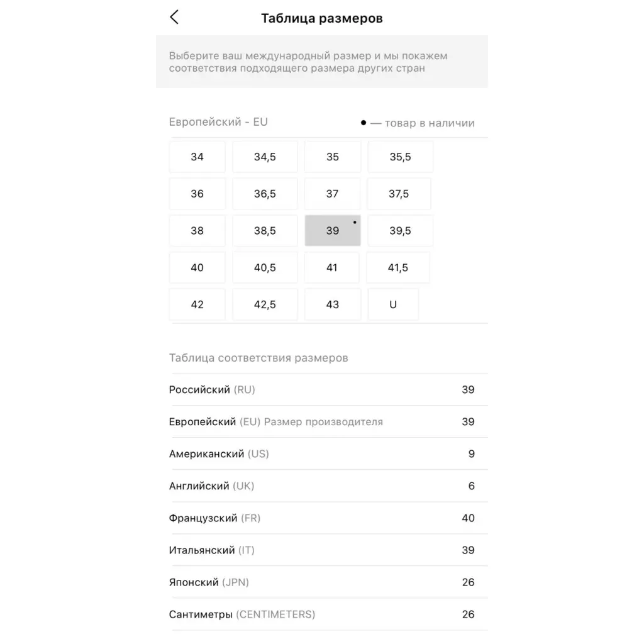Tap the Российский (RU) row

(x=321, y=390)
